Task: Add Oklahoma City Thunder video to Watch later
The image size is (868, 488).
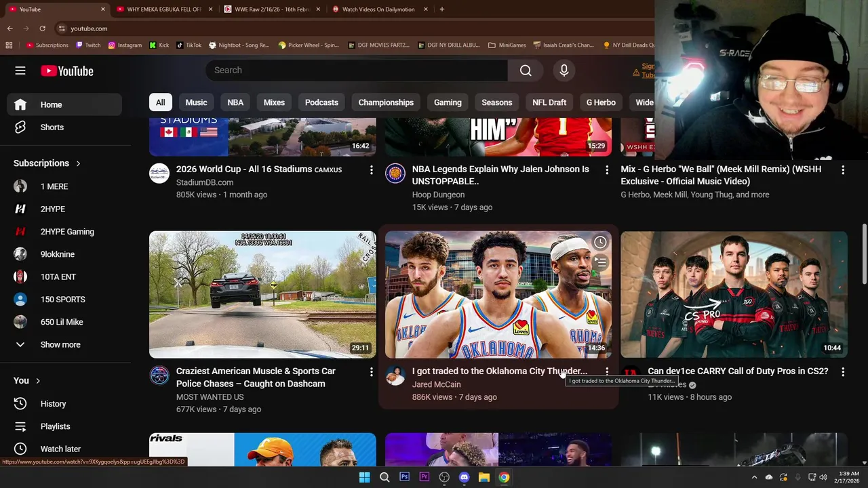Action: 600,242
